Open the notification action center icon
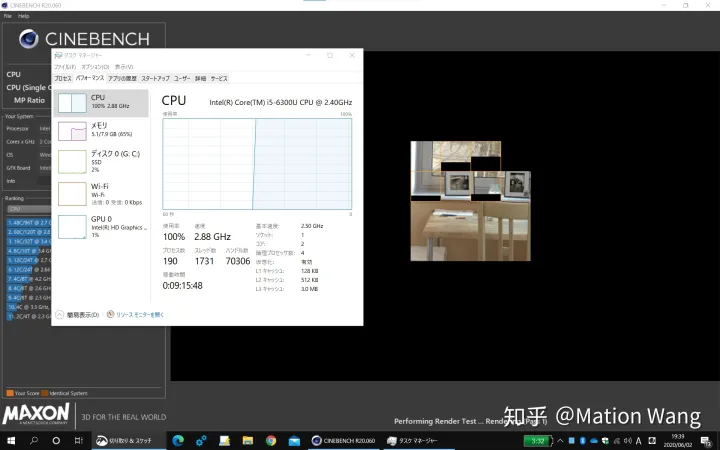 (x=706, y=441)
